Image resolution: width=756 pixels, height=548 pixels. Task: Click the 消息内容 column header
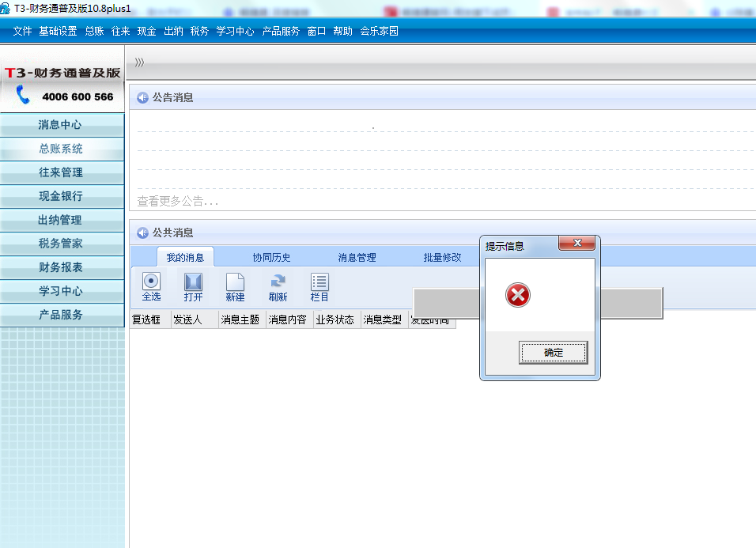289,319
